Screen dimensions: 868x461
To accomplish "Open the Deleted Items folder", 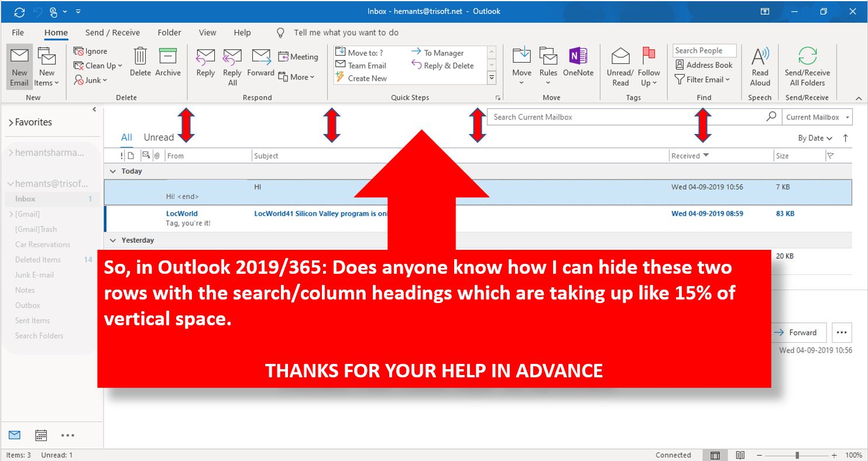I will 38,260.
